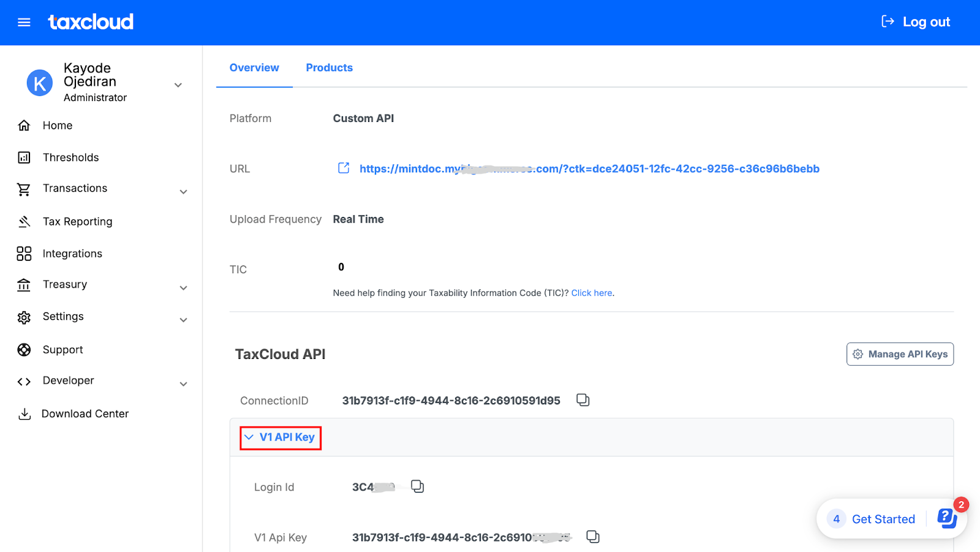The image size is (980, 552).
Task: Click the Settings gear icon in sidebar
Action: pyautogui.click(x=24, y=317)
